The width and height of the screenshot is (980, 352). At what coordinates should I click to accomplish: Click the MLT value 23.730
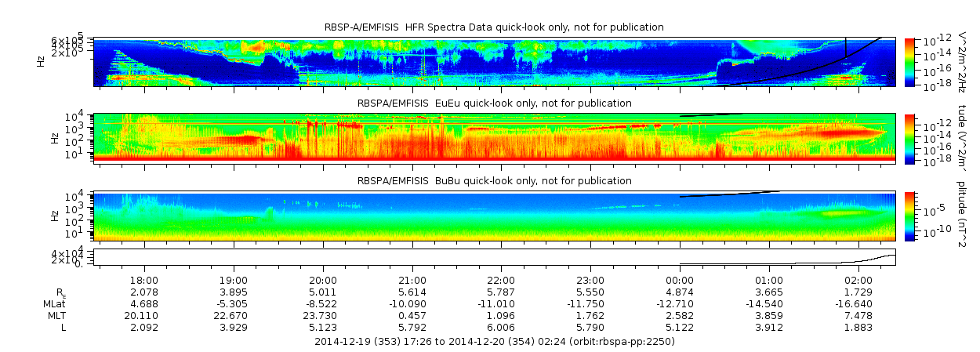tap(323, 315)
